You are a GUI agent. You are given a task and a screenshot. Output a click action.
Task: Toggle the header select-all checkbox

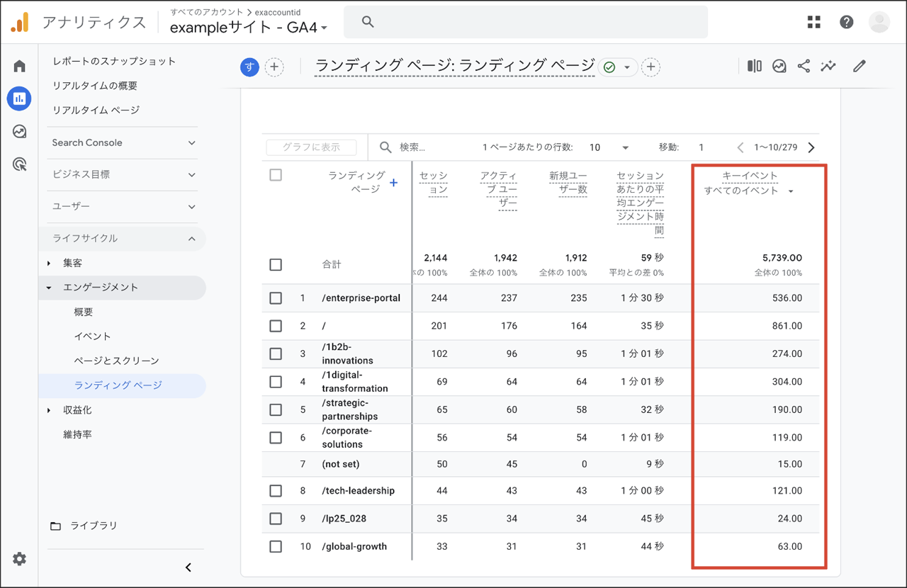pos(276,175)
